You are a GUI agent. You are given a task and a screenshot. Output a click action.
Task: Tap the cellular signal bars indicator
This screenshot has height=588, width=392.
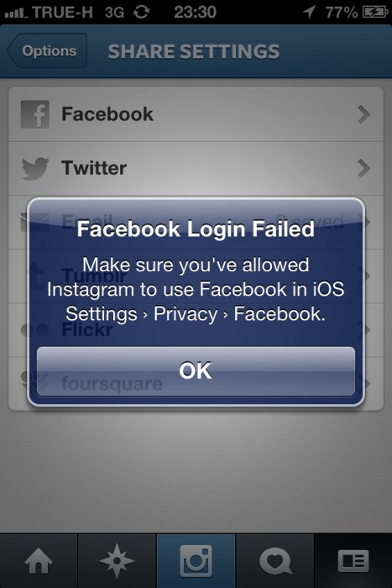point(15,13)
